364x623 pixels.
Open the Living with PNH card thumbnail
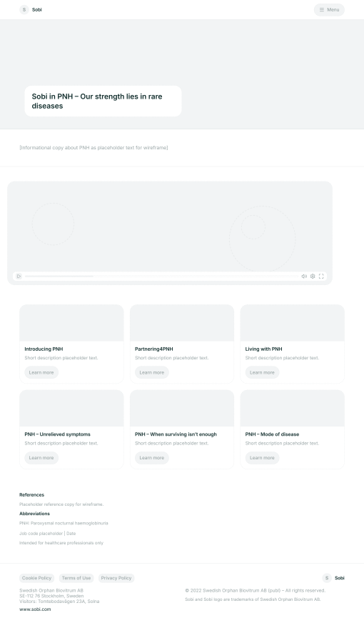tap(292, 323)
